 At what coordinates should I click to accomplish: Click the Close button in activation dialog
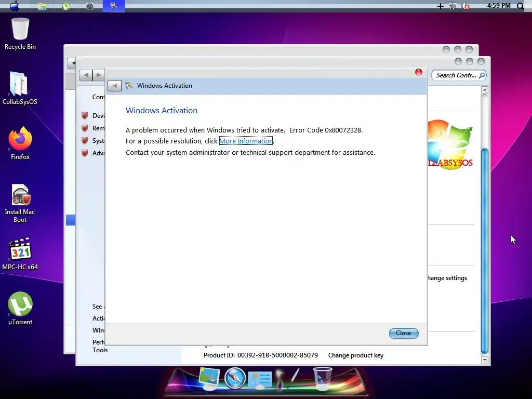point(403,333)
